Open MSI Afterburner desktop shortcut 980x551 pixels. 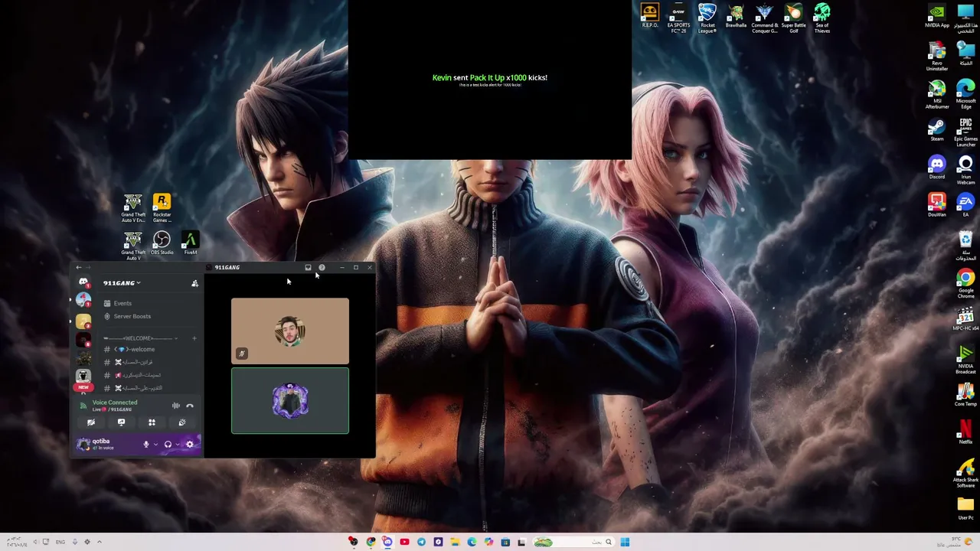click(x=937, y=93)
